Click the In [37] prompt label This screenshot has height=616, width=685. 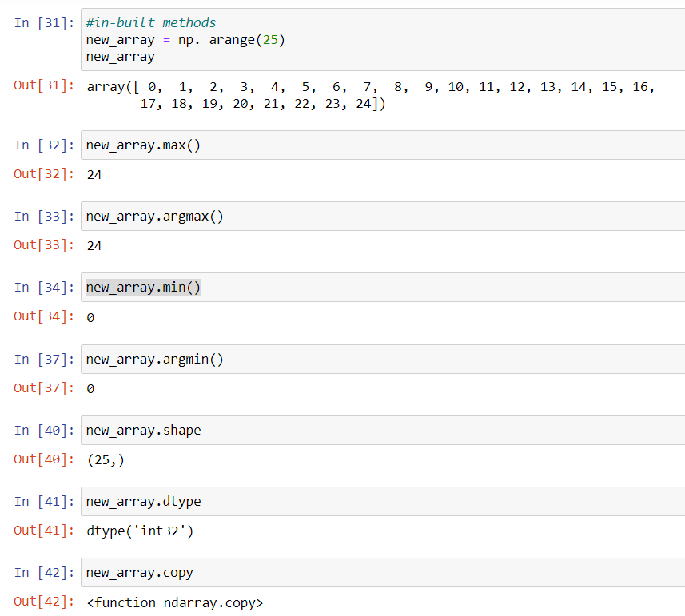44,359
